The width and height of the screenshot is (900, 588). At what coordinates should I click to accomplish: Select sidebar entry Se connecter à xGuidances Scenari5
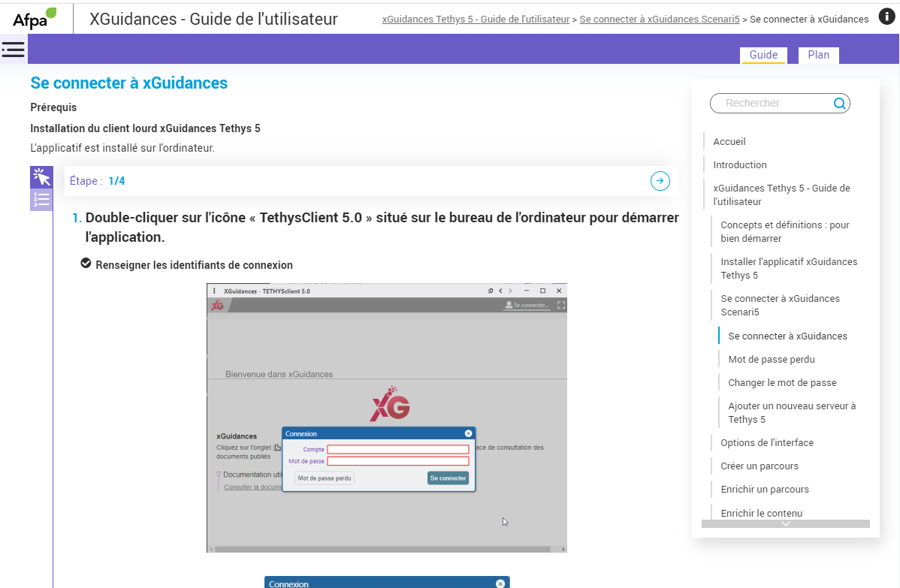click(780, 305)
